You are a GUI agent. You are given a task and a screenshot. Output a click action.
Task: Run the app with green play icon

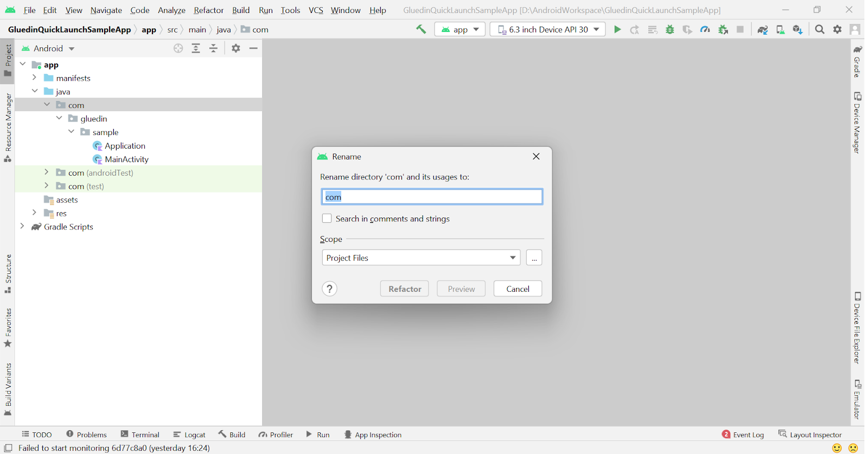click(x=617, y=29)
